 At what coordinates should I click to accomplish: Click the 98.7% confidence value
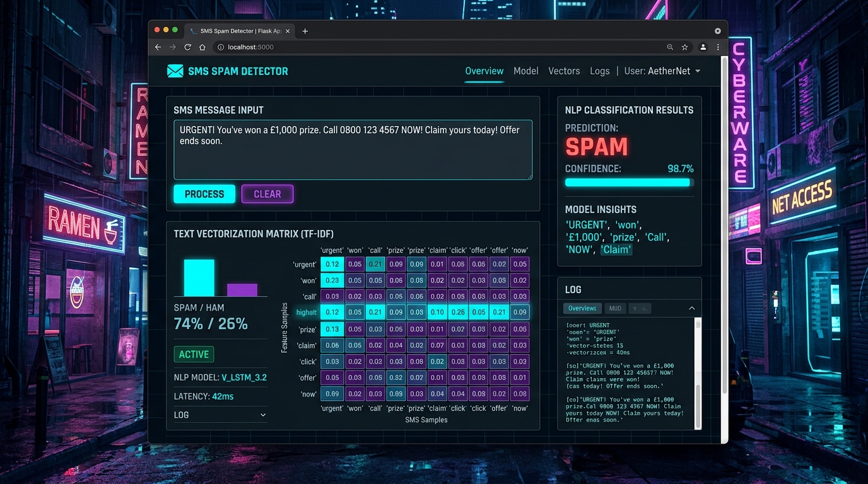[681, 169]
